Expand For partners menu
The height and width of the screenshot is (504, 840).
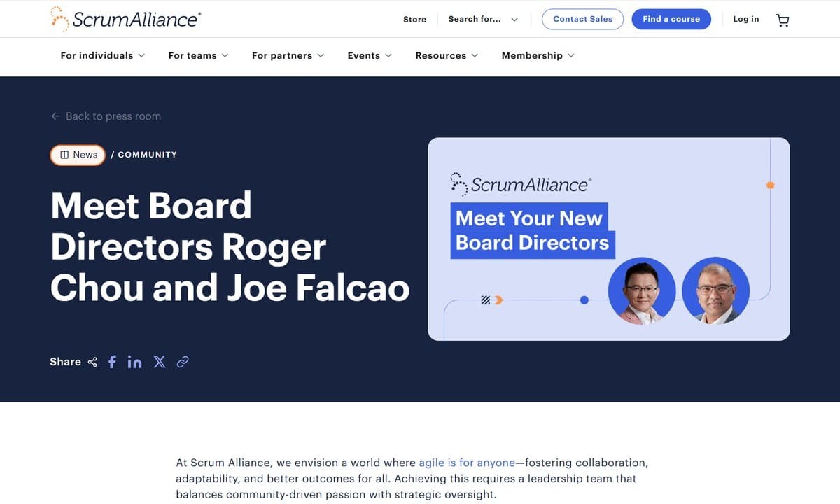288,55
